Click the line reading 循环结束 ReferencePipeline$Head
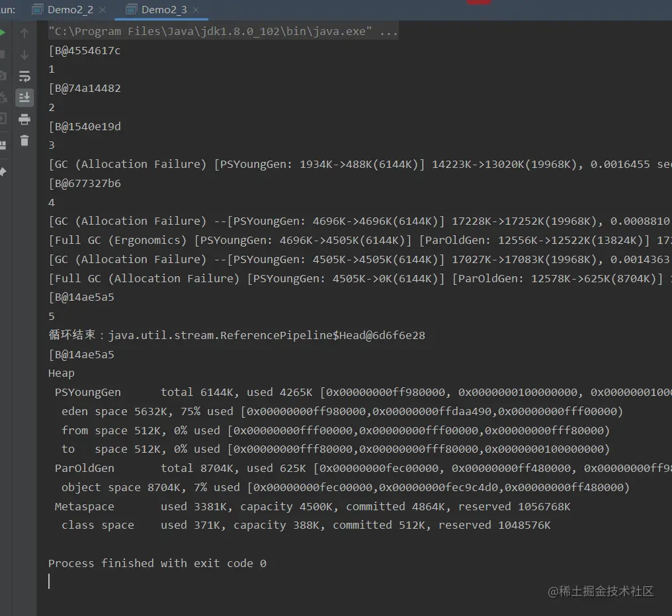Image resolution: width=672 pixels, height=616 pixels. (237, 335)
